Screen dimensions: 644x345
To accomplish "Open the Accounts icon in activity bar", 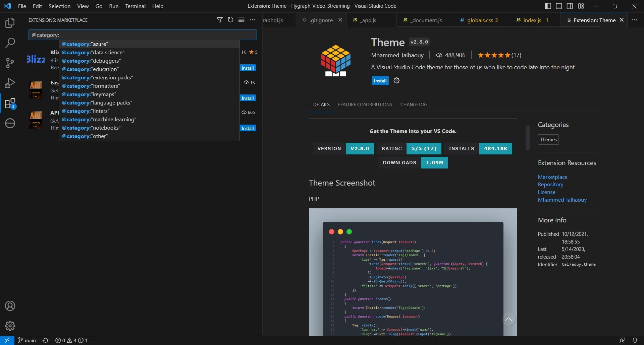I will pyautogui.click(x=10, y=306).
